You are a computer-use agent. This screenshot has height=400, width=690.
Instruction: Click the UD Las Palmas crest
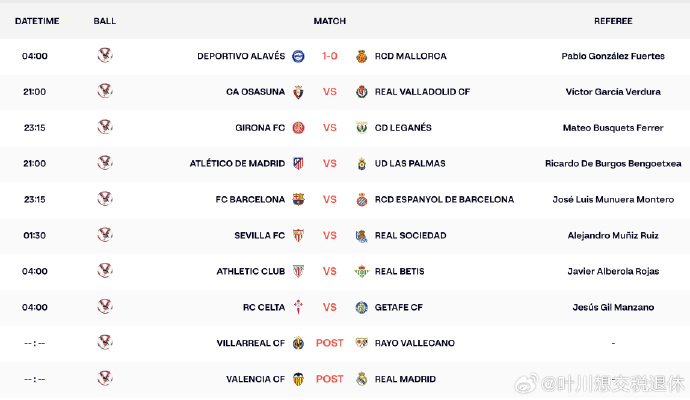tap(362, 163)
